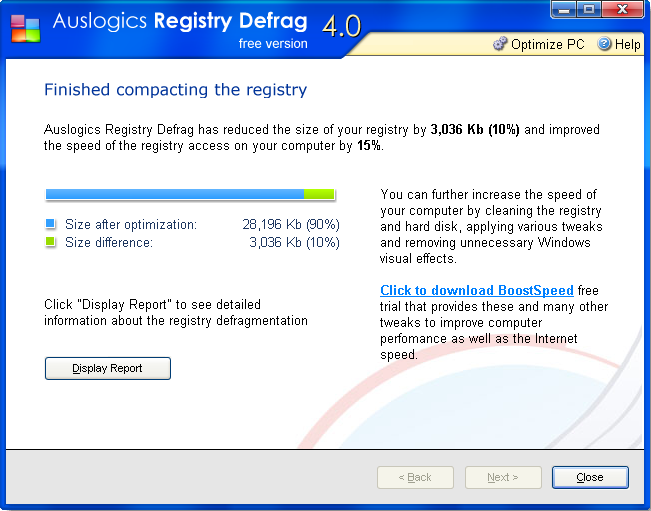
Task: Click the Auslogics colored squares logo
Action: 25,29
